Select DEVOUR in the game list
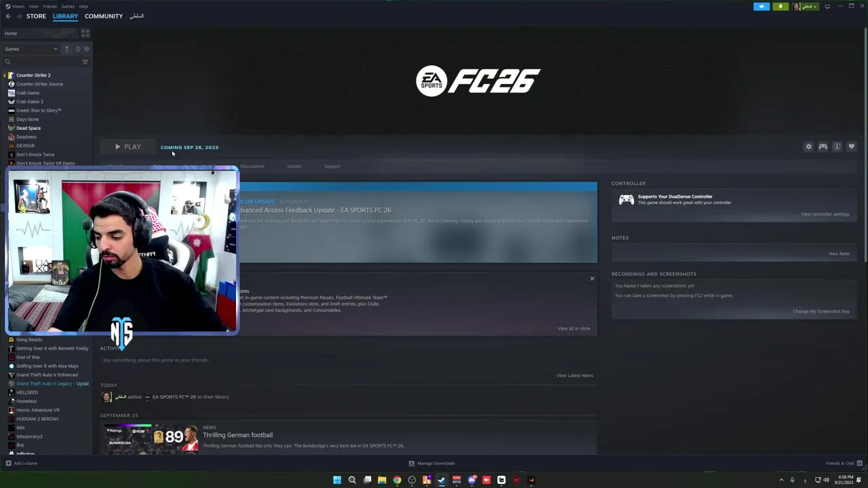 click(25, 146)
